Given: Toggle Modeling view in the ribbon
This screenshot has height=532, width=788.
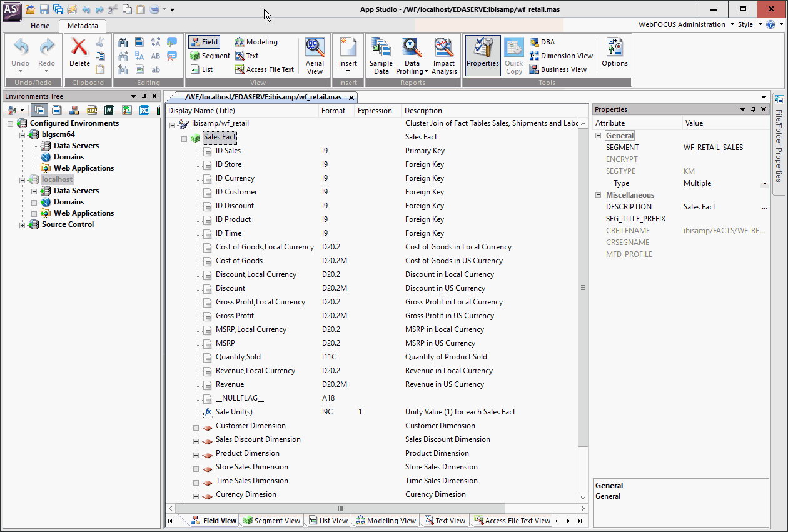Looking at the screenshot, I should click(x=256, y=42).
